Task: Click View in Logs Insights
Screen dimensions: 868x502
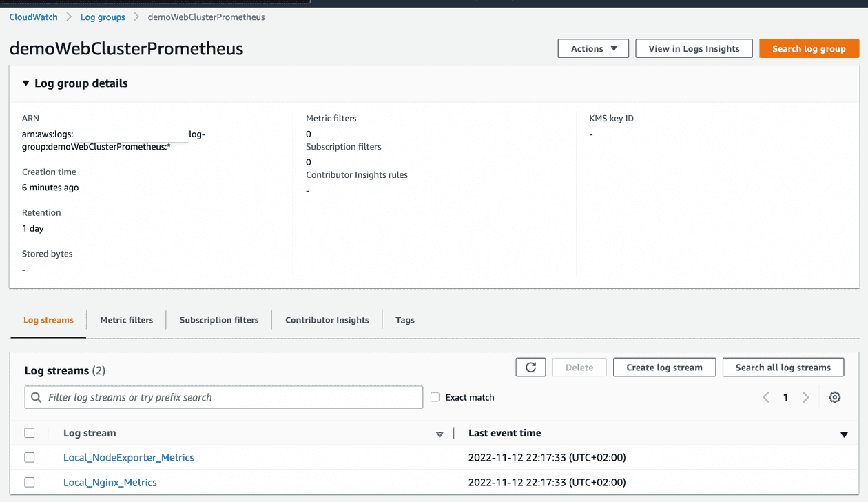Action: click(x=693, y=48)
